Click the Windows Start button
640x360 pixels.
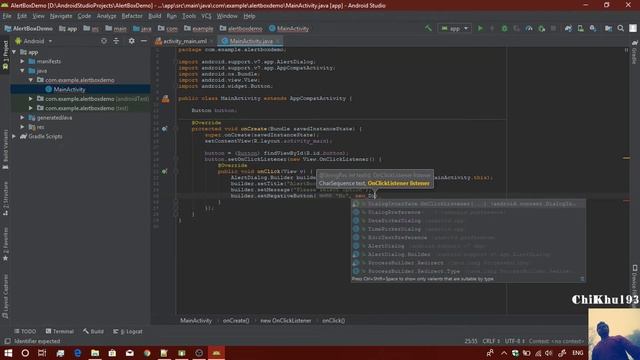8,353
